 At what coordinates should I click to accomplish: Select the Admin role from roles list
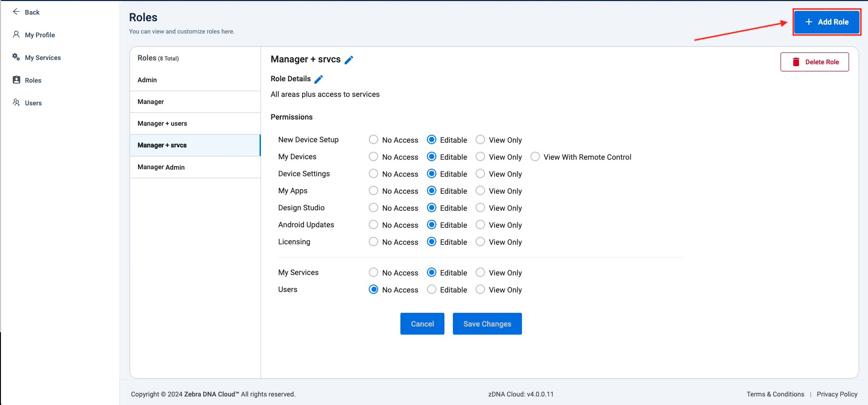pyautogui.click(x=147, y=80)
